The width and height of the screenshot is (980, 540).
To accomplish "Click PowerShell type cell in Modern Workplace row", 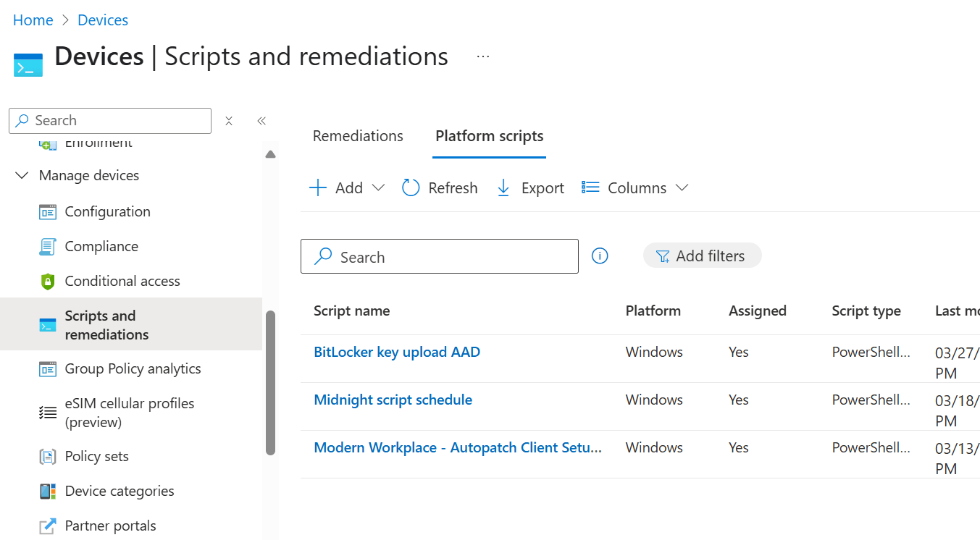I will pyautogui.click(x=871, y=448).
